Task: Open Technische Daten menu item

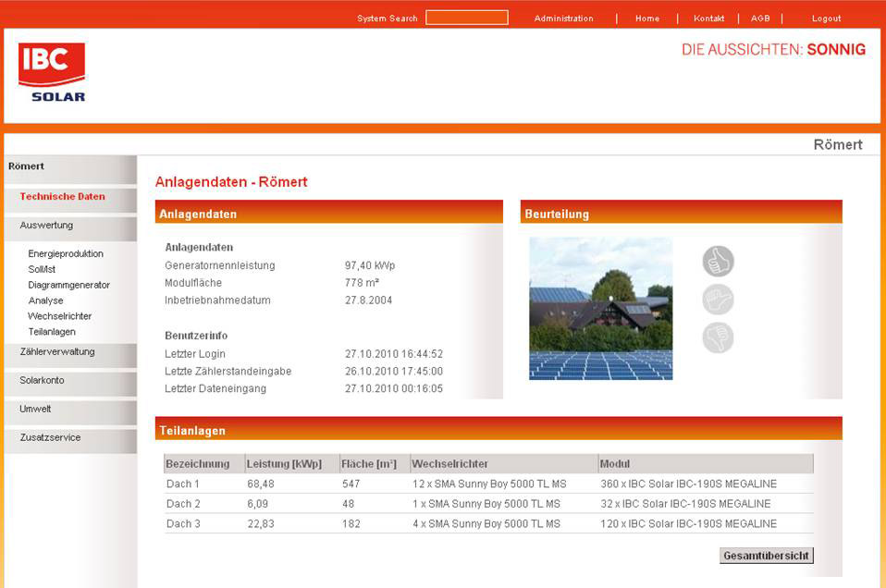Action: (70, 200)
